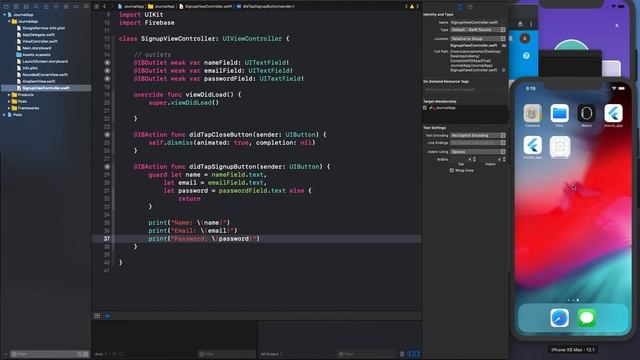Toggle the variables/console view split buttons
The height and width of the screenshot is (360, 640).
point(414,354)
